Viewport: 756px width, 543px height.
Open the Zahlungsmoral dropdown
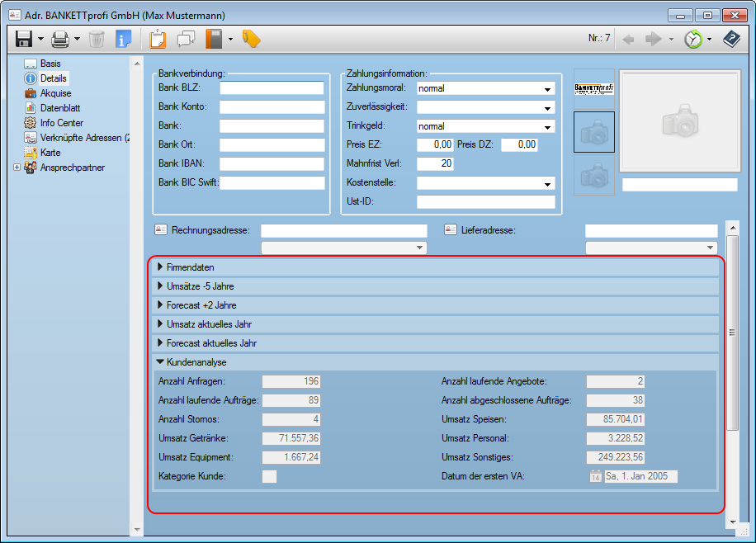[x=547, y=89]
